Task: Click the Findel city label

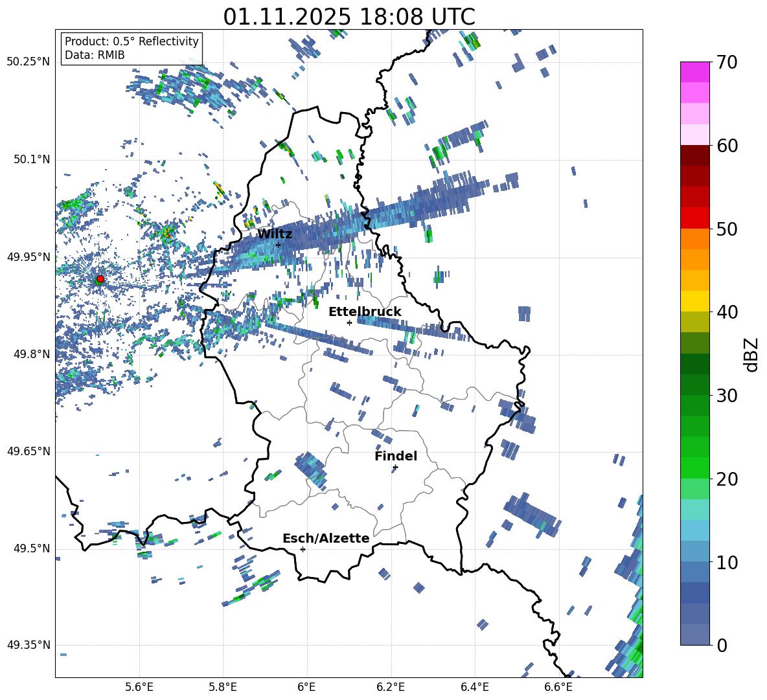Action: pyautogui.click(x=396, y=456)
